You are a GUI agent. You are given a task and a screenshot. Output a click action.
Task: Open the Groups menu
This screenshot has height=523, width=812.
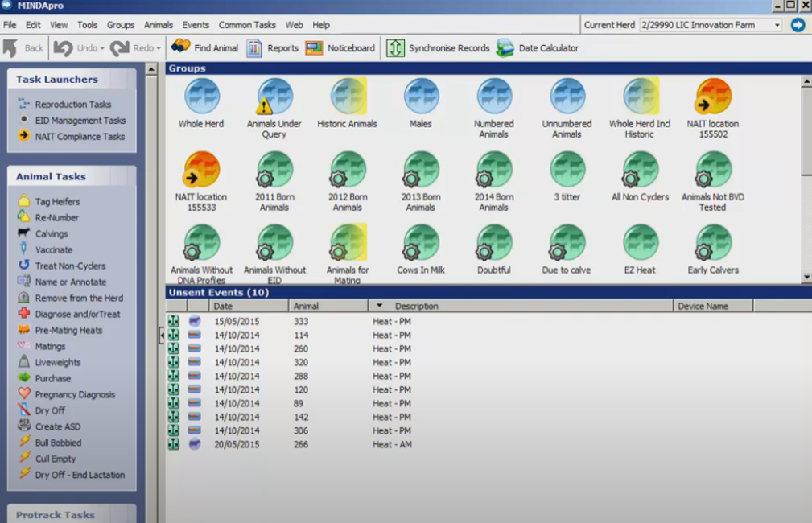[121, 25]
